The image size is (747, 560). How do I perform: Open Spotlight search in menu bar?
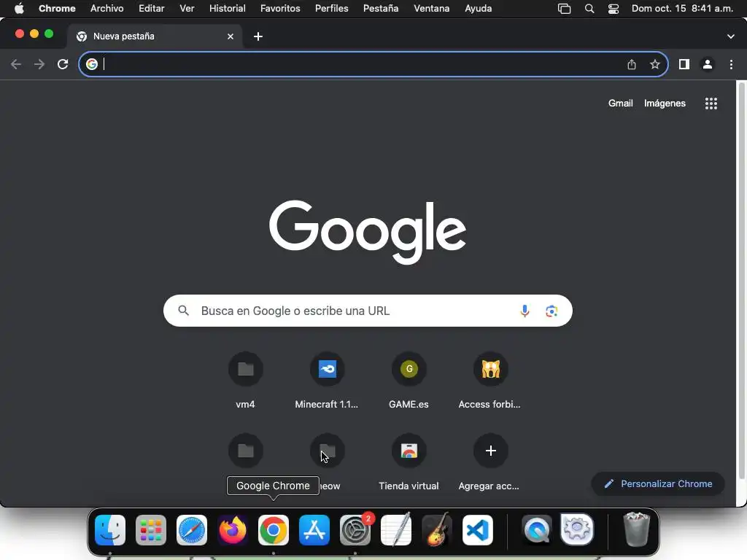(589, 9)
